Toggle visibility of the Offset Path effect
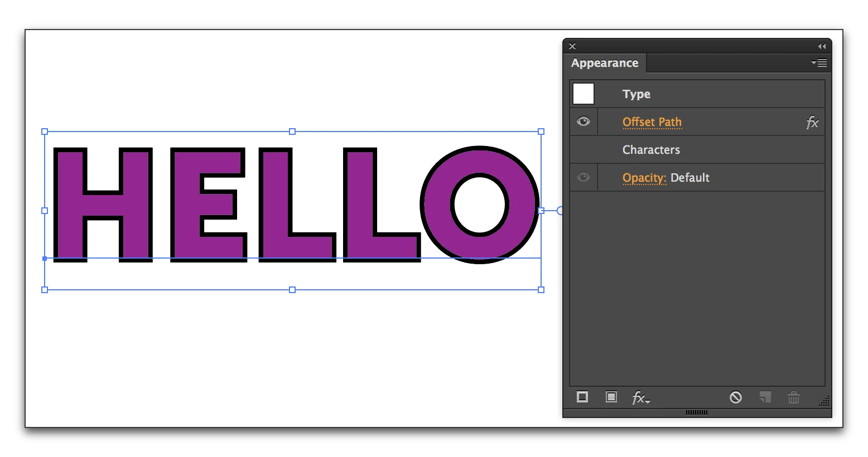 [x=584, y=121]
